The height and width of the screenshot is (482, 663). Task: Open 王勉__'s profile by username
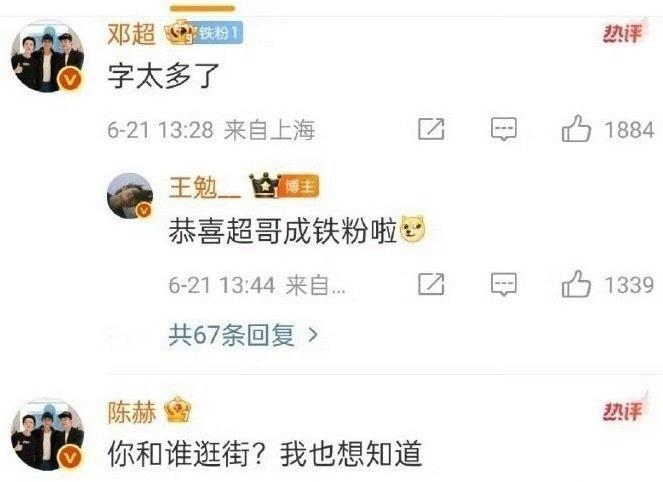(x=205, y=187)
